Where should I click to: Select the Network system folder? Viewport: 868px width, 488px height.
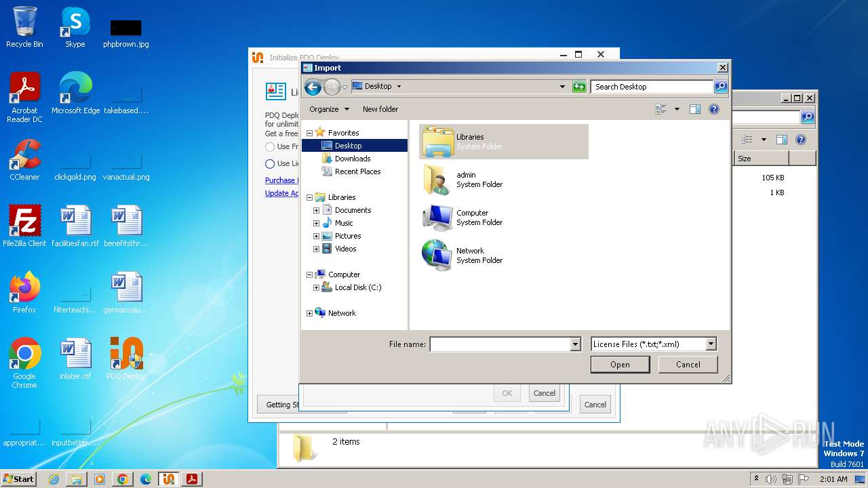[504, 256]
